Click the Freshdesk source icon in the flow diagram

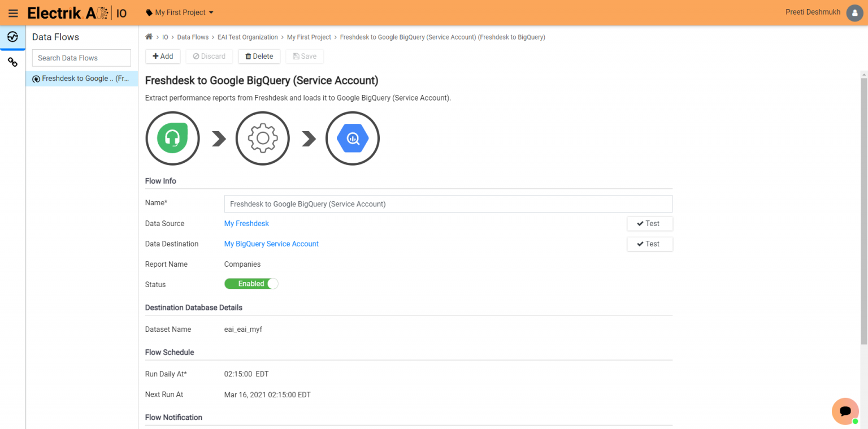point(172,138)
